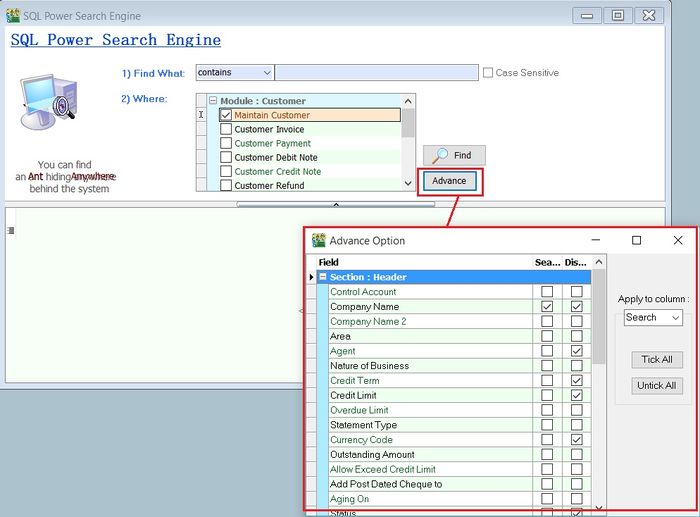Collapse the Section : Header group

point(323,277)
